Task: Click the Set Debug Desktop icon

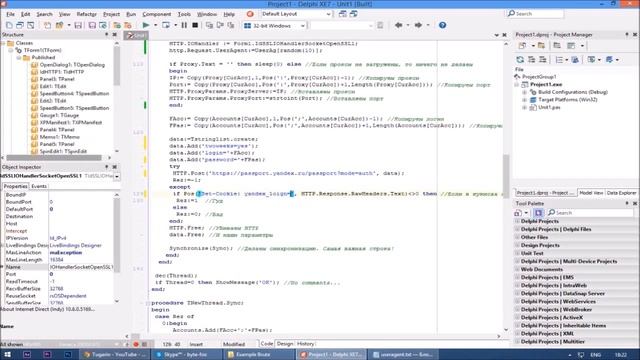Action: (x=353, y=14)
